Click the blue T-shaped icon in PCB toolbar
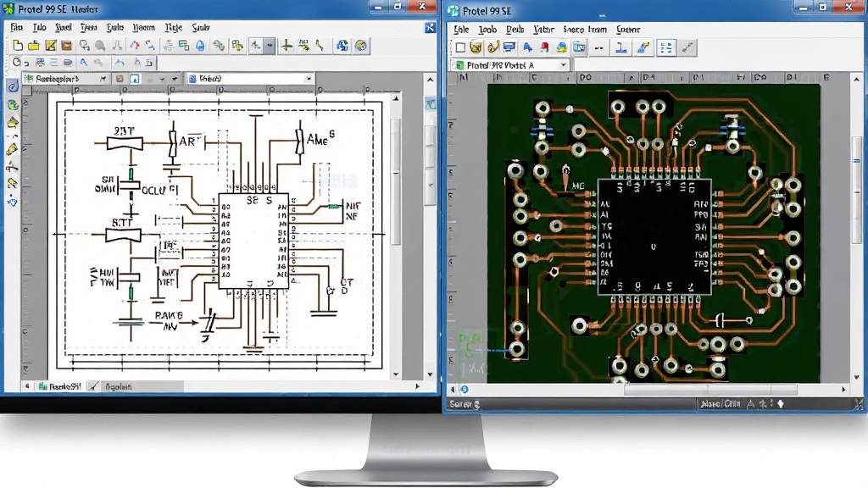The height and width of the screenshot is (488, 868). (621, 48)
